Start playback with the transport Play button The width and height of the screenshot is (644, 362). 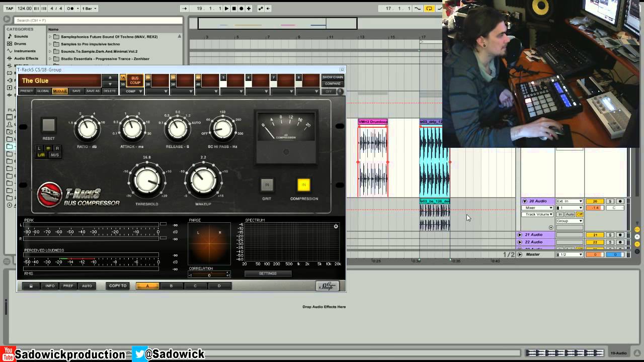pos(226,9)
